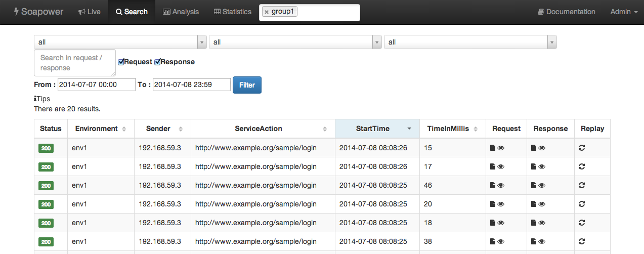
Task: Replay the request taking 15 ms
Action: click(x=582, y=148)
